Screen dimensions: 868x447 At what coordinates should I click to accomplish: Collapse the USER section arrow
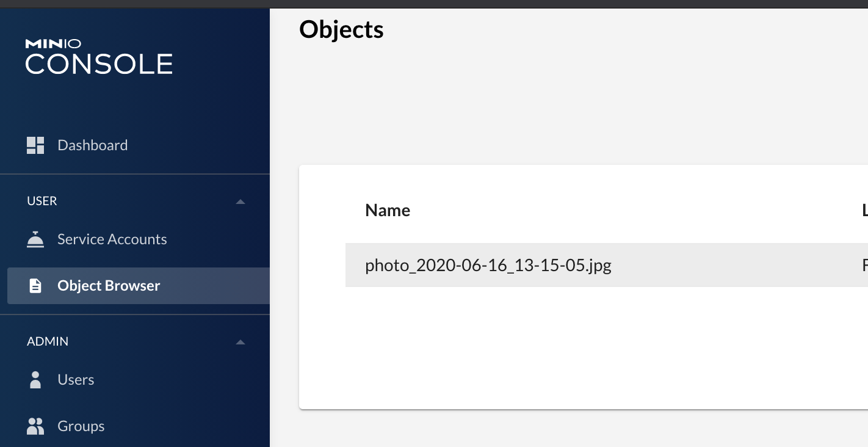pyautogui.click(x=241, y=202)
